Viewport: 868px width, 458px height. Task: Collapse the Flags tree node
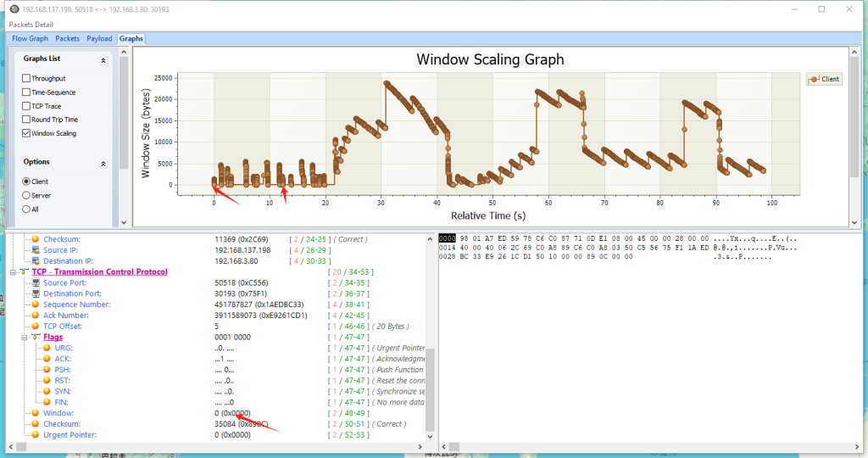tap(25, 338)
